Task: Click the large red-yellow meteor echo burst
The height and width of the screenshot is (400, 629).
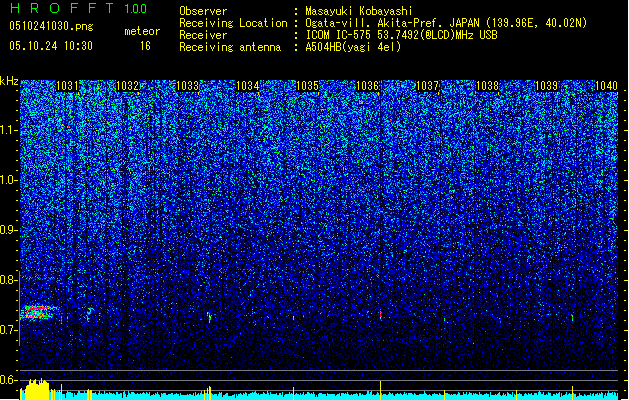Action: point(38,312)
